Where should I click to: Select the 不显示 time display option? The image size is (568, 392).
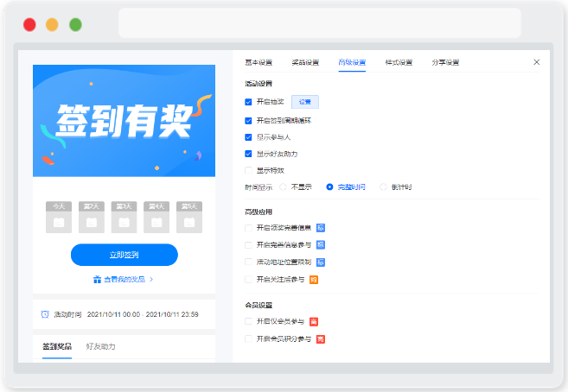click(283, 187)
